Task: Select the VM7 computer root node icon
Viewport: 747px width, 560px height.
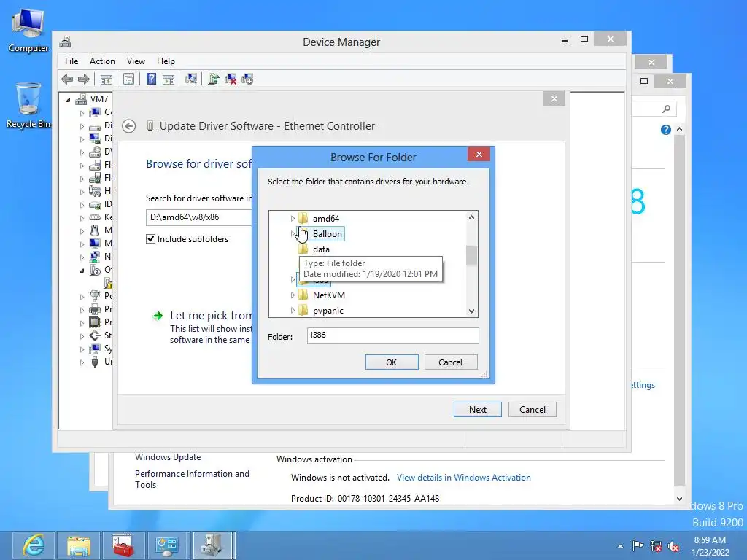Action: point(82,99)
